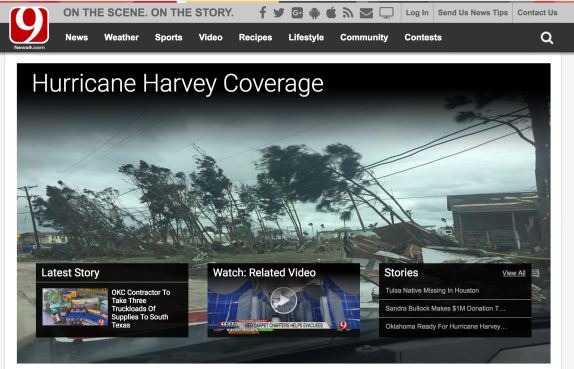The width and height of the screenshot is (574, 369).
Task: Open the Weather menu
Action: pyautogui.click(x=121, y=37)
